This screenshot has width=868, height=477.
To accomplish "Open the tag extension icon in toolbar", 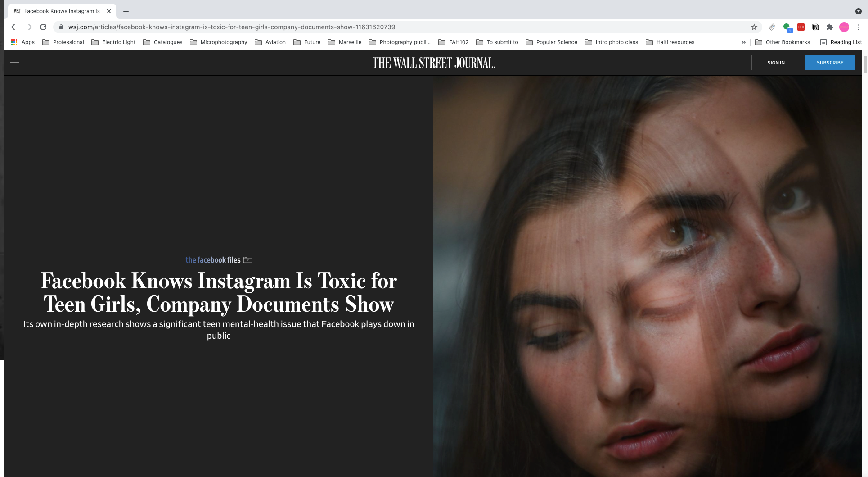I will coord(772,27).
